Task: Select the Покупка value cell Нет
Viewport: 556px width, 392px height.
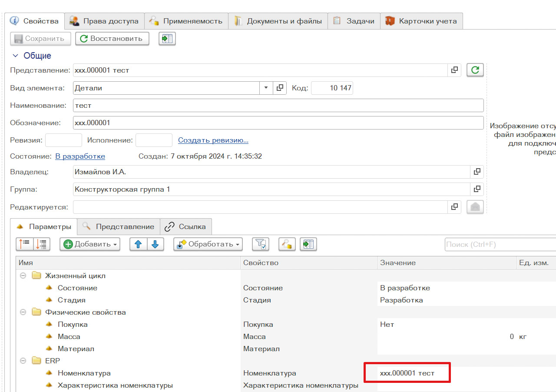Action: coord(447,324)
